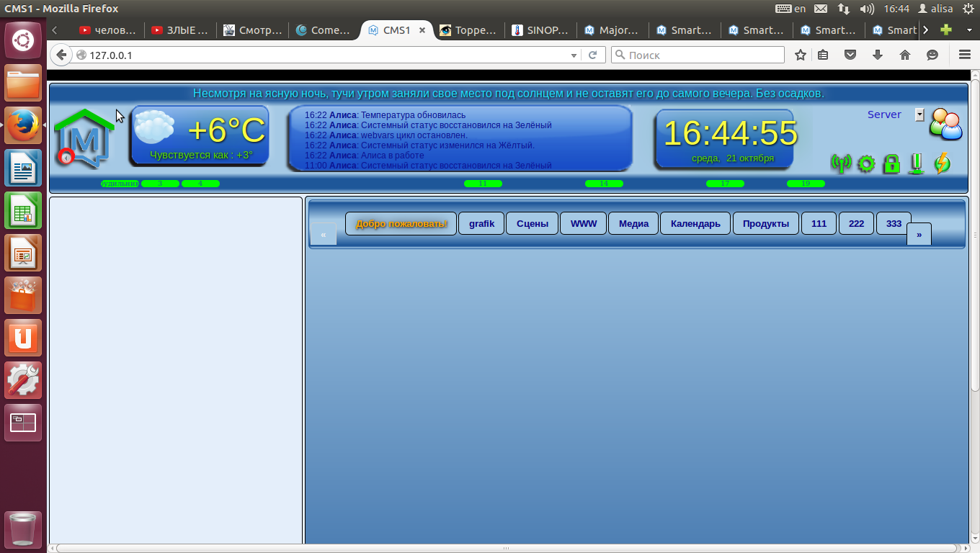Close the CMS1 browser tab
The height and width of the screenshot is (553, 980).
[422, 30]
